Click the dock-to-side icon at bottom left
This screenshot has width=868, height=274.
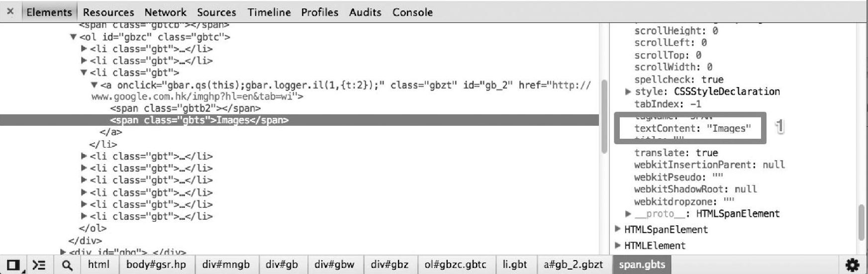click(14, 265)
